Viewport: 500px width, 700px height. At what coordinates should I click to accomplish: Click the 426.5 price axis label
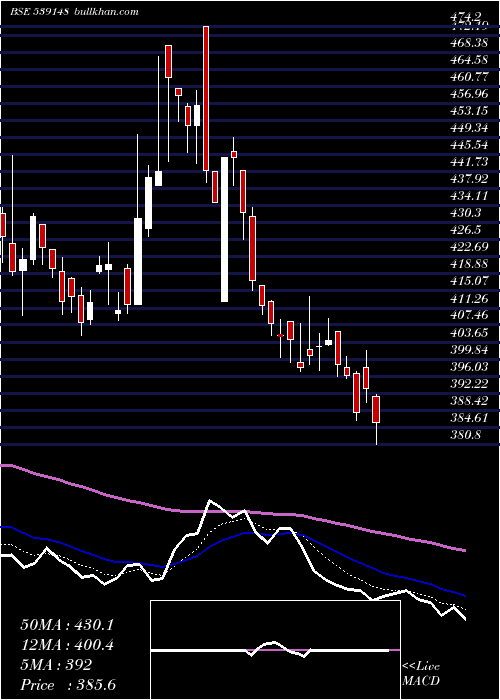466,230
